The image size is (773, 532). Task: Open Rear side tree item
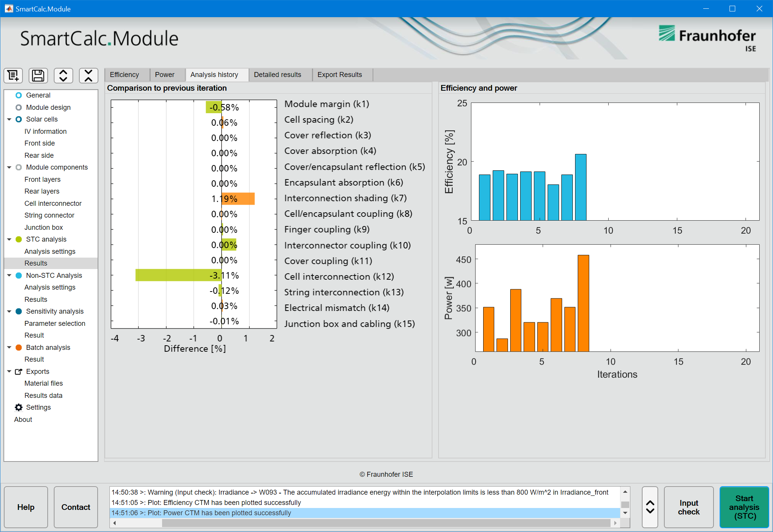point(39,155)
